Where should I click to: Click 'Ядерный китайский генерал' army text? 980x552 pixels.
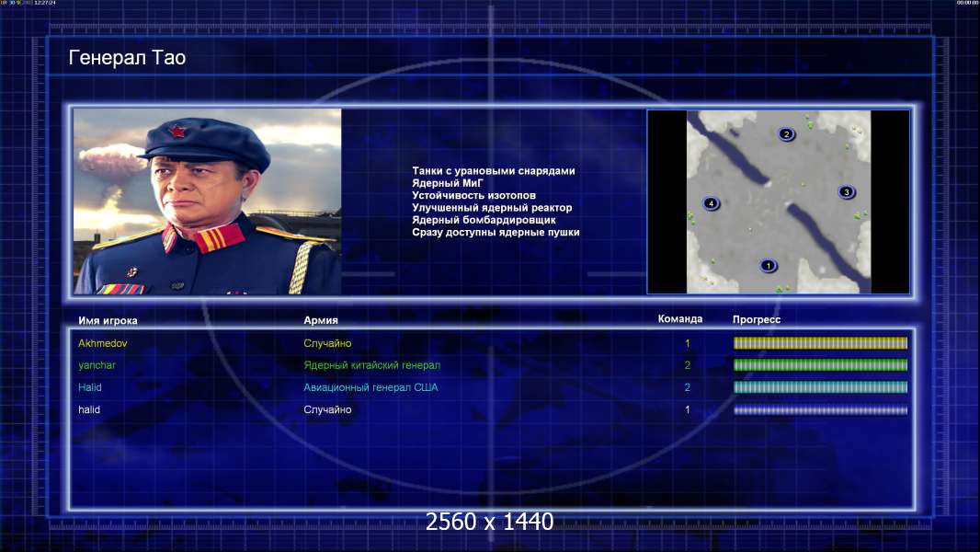(372, 365)
